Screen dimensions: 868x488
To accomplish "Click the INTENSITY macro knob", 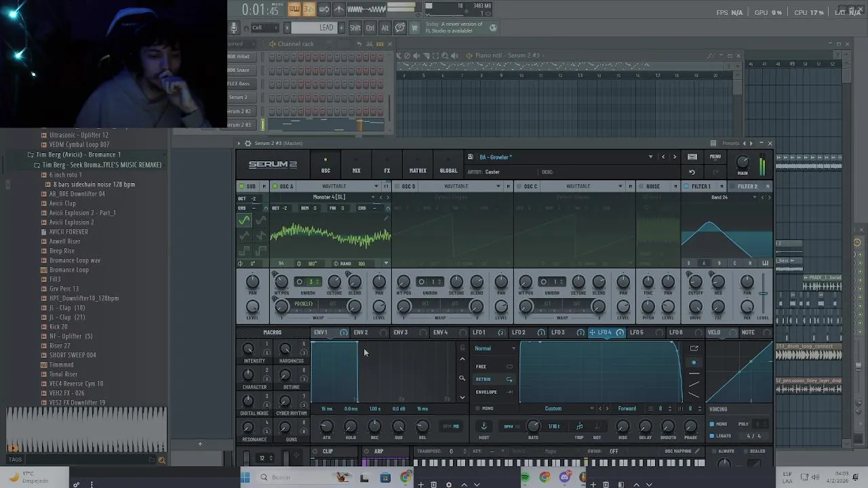I will 248,349.
